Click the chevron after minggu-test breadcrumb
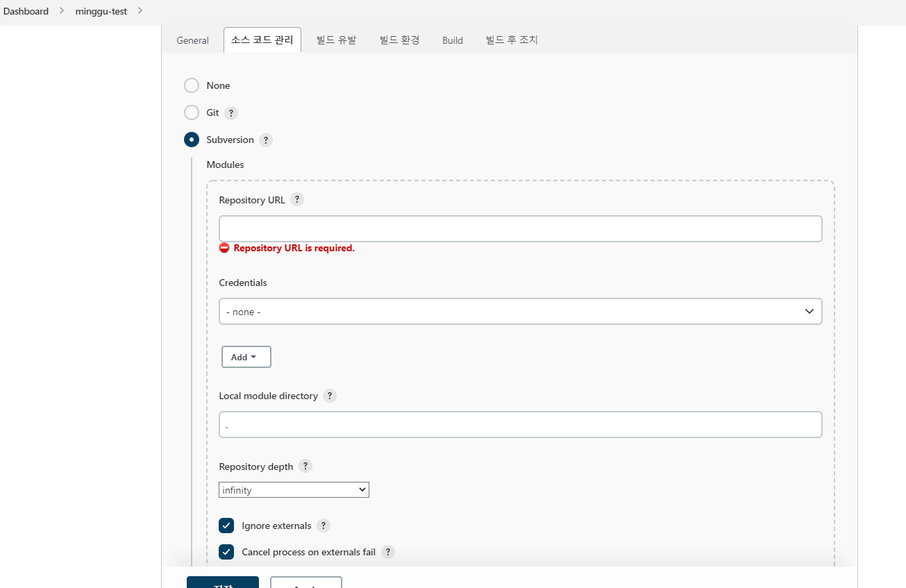Viewport: 906px width, 588px height. click(140, 10)
